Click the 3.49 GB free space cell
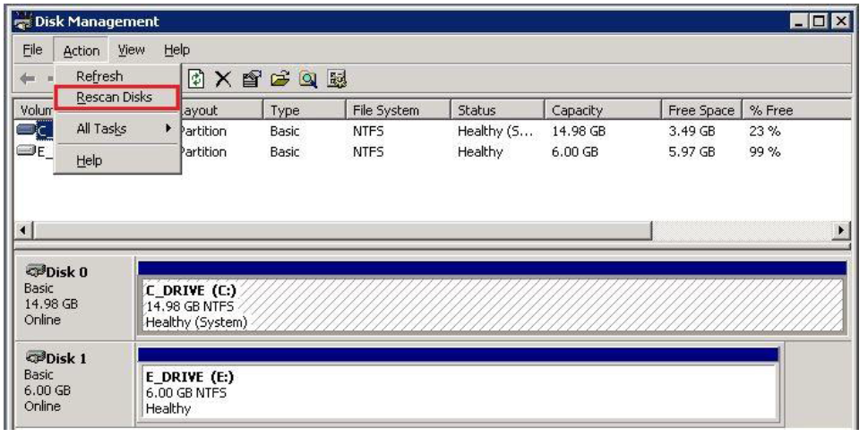 692,131
